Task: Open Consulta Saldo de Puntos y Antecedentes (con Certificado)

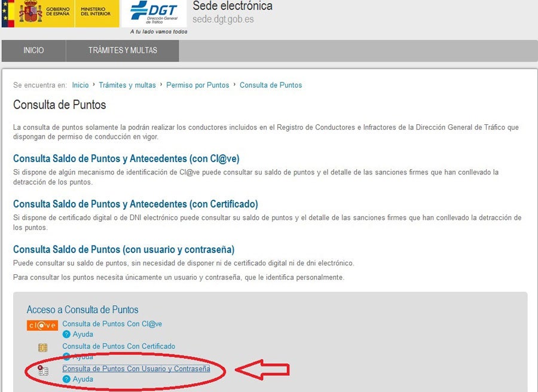Action: tap(136, 204)
